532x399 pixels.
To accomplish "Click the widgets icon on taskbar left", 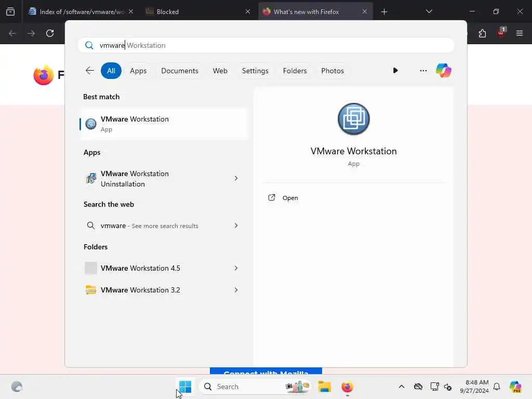I will [17, 387].
